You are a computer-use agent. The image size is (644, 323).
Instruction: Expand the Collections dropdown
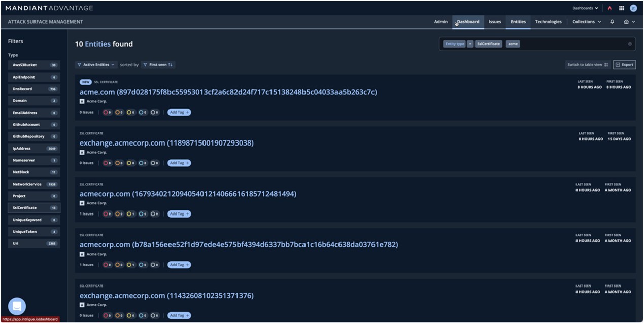tap(587, 22)
